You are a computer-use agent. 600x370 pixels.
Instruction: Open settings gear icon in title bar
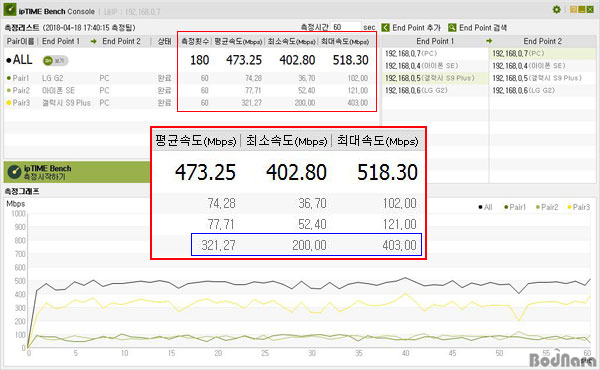pos(556,10)
